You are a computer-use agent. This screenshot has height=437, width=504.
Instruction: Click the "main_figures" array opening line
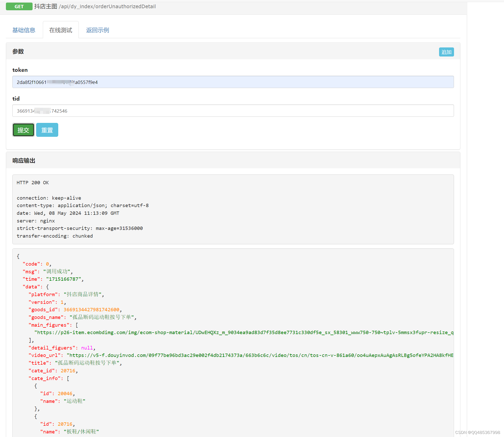(x=53, y=325)
